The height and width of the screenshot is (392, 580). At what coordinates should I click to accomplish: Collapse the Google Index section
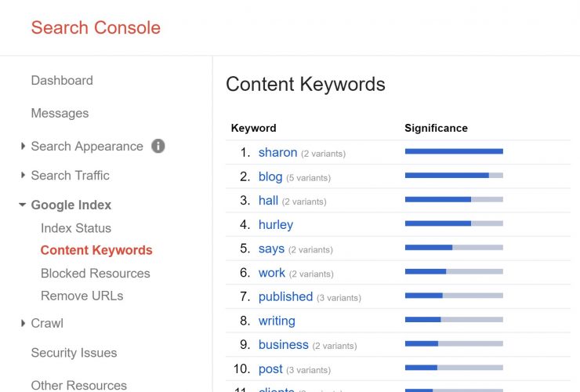point(71,205)
